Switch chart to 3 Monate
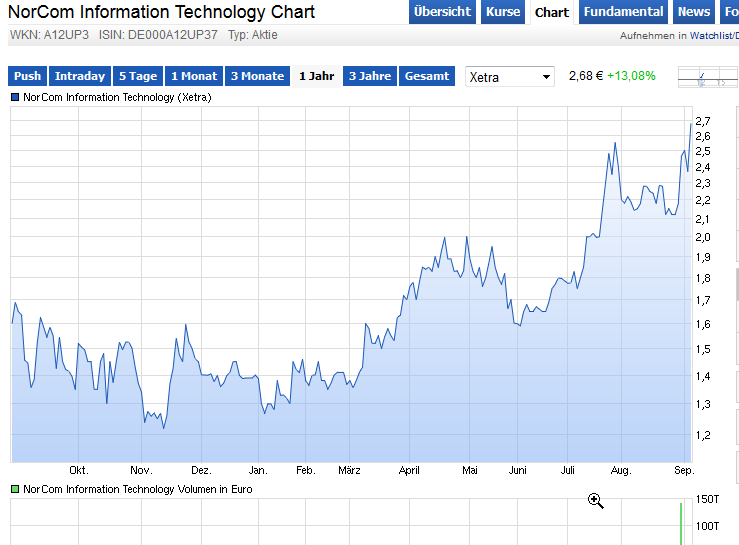The height and width of the screenshot is (545, 739). (x=257, y=76)
